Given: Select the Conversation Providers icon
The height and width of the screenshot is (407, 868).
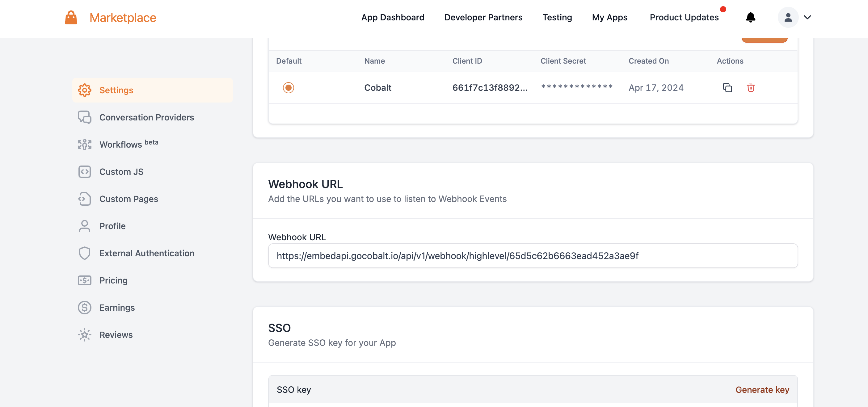Looking at the screenshot, I should [85, 118].
